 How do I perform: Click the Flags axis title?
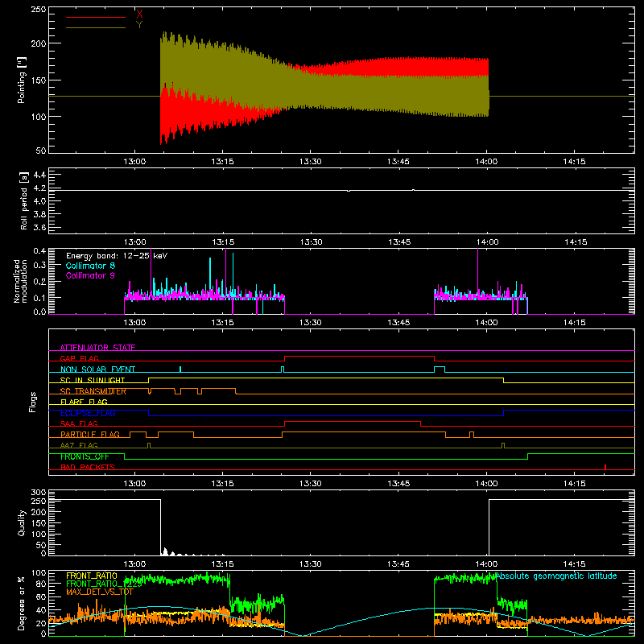[x=33, y=402]
